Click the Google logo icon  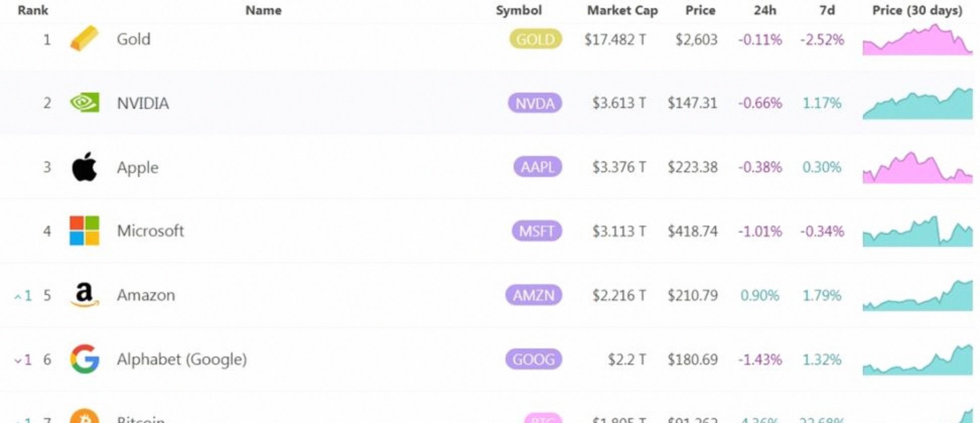(84, 359)
